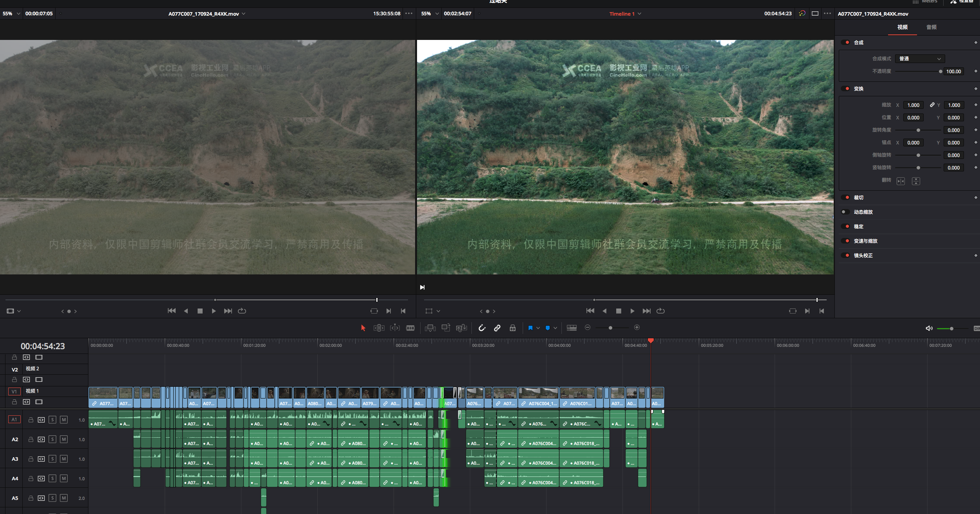Open the 合成模式 dropdown showing 普通

click(920, 59)
